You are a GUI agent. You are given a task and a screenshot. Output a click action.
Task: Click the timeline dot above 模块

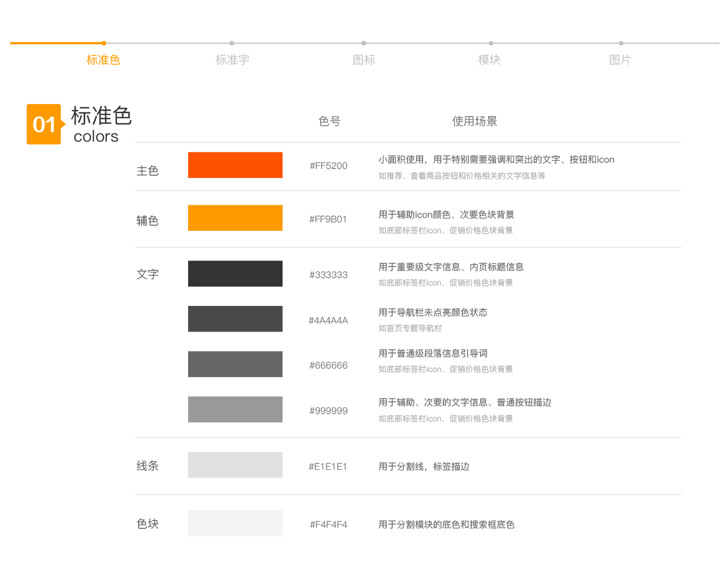tap(491, 43)
